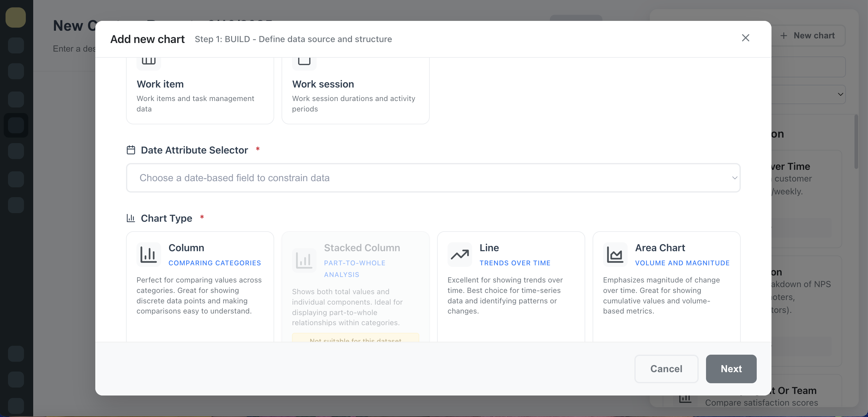Click 'Work items and task management data' text

pyautogui.click(x=195, y=103)
